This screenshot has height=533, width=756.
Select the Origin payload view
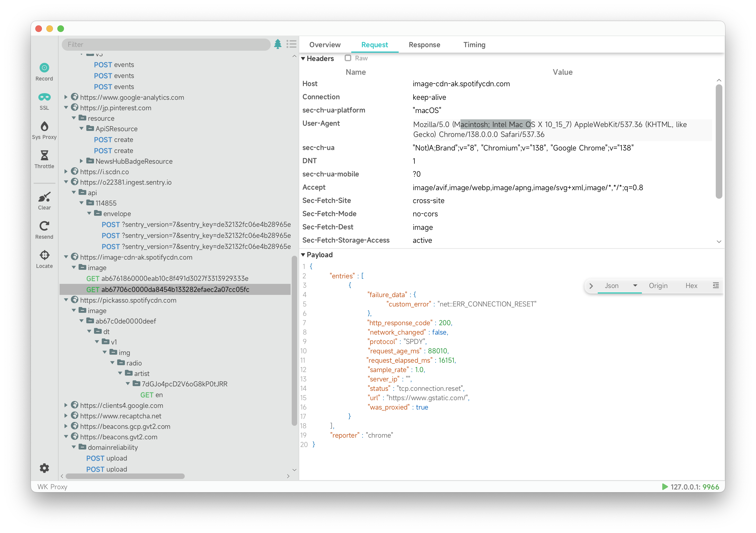tap(658, 286)
